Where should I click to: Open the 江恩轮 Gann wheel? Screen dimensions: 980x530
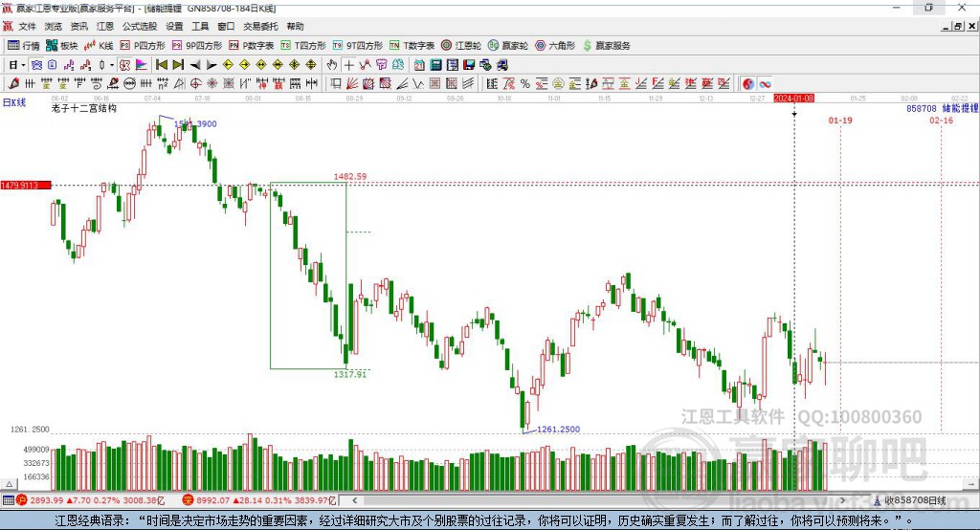tap(461, 46)
